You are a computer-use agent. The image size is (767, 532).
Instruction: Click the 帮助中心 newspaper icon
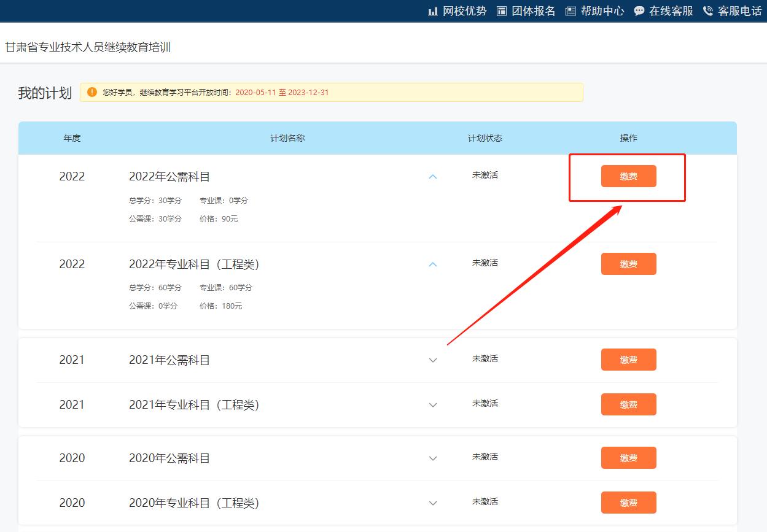pyautogui.click(x=570, y=11)
